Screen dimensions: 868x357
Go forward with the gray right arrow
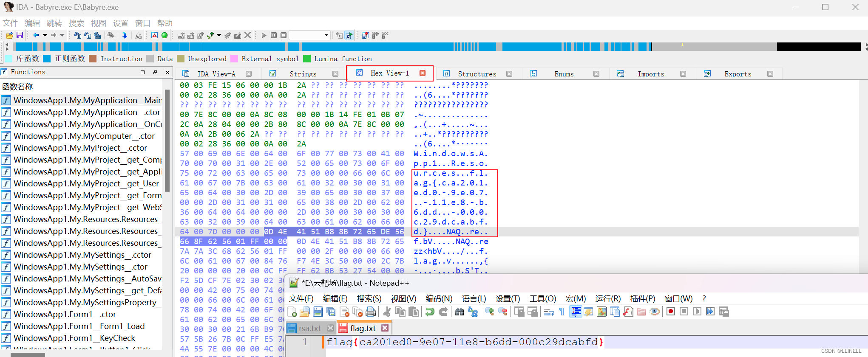pos(54,35)
